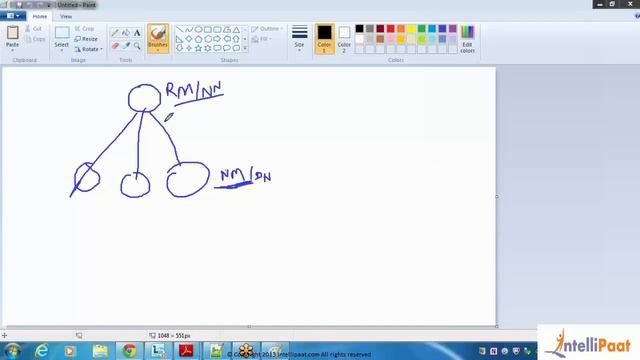Open the Rotate dropdown
The height and width of the screenshot is (360, 640).
click(x=88, y=49)
